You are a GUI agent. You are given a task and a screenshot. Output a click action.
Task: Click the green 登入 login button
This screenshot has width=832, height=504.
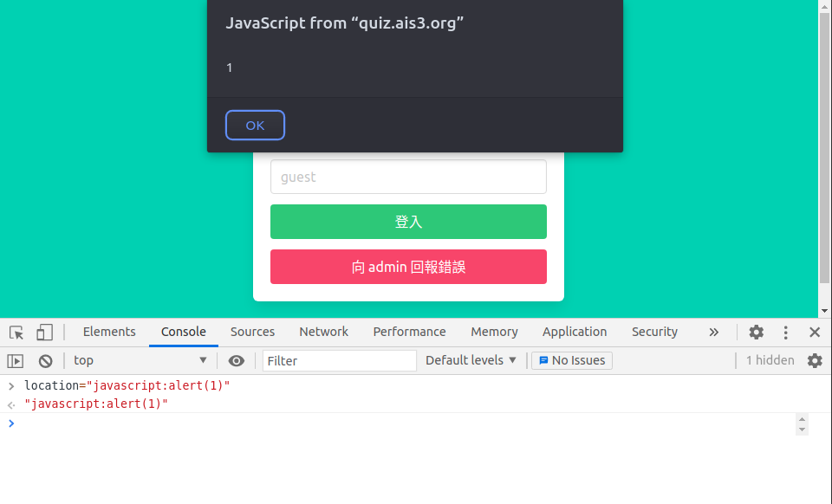point(408,222)
